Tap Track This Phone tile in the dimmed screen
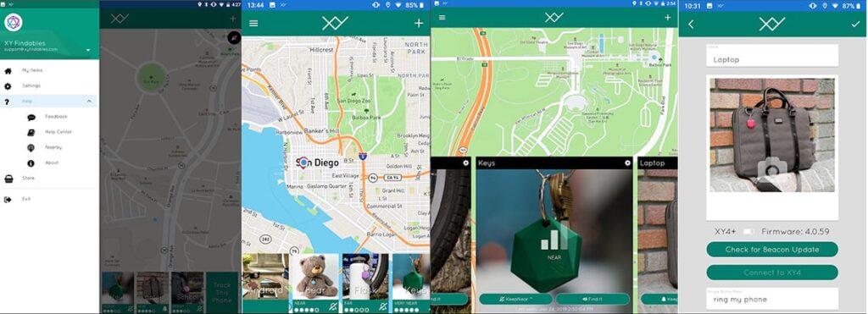868x314 pixels. click(222, 293)
